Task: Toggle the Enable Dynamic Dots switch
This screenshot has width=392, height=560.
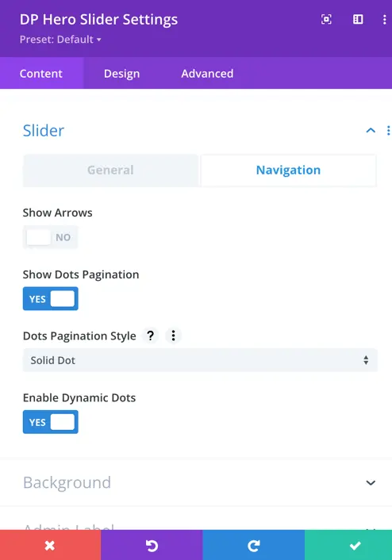Action: (50, 422)
